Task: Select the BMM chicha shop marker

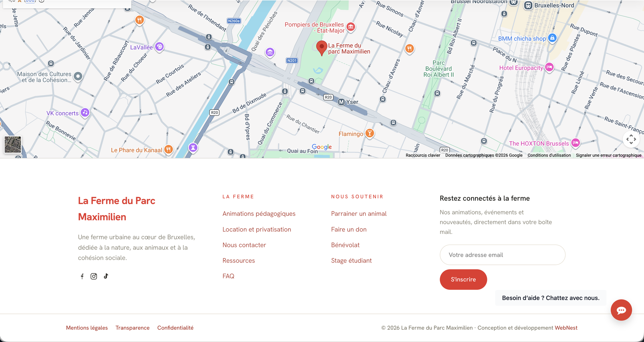Action: (x=552, y=38)
